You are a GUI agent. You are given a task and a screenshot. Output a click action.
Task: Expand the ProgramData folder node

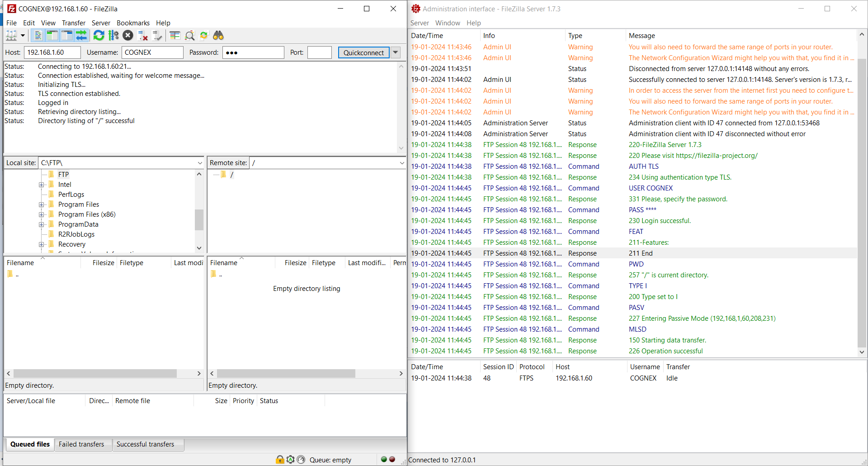coord(41,224)
